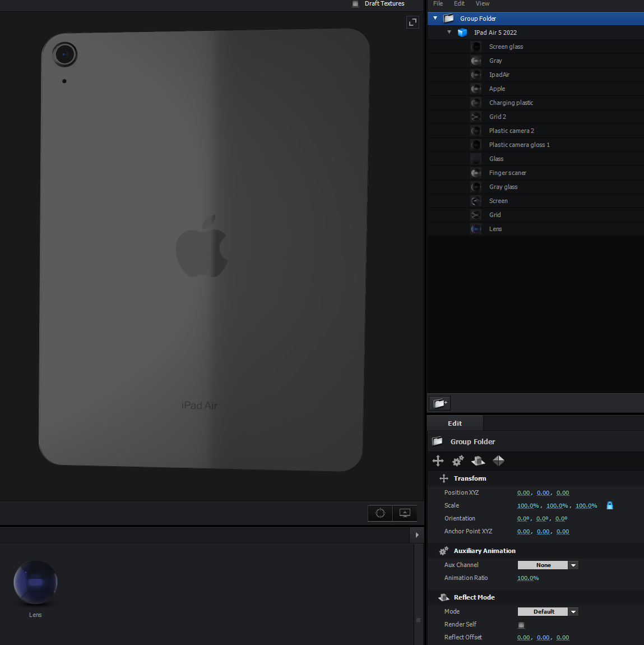
Task: Click the Apple material sphere icon
Action: tap(476, 89)
